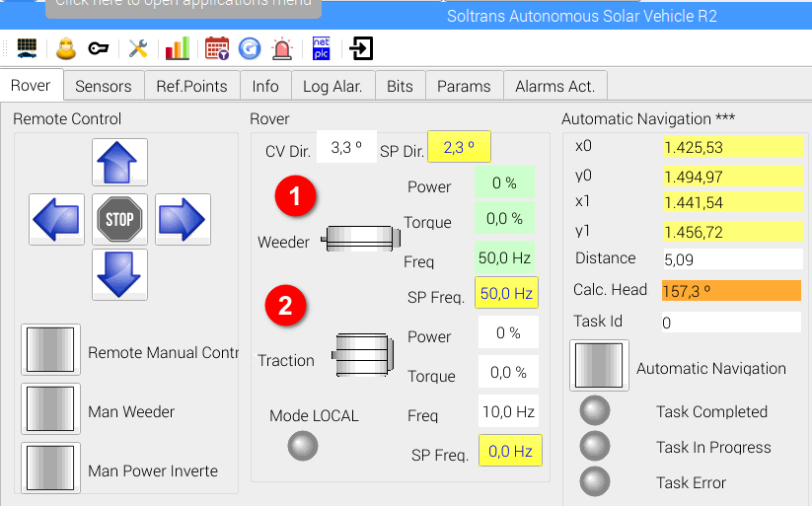Click the y0 field showing 1.494,97
The width and height of the screenshot is (812, 506).
tap(733, 177)
